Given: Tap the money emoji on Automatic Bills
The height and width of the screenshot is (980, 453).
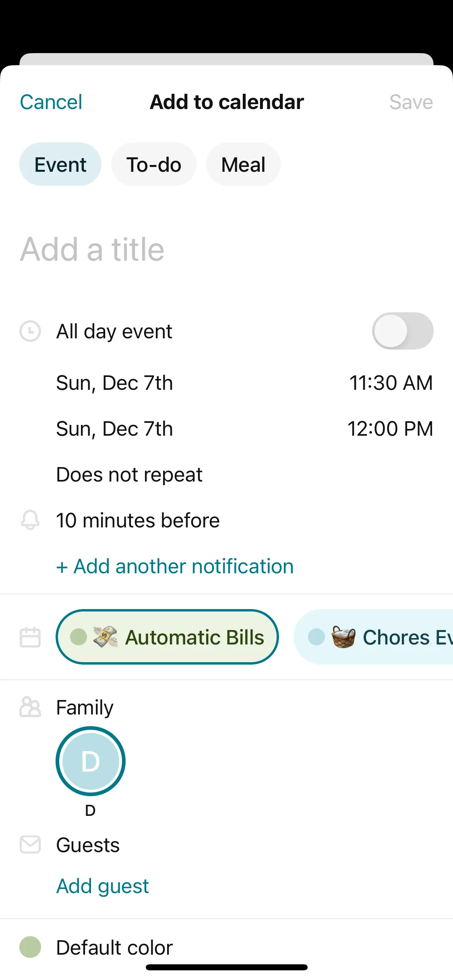Looking at the screenshot, I should [x=105, y=637].
